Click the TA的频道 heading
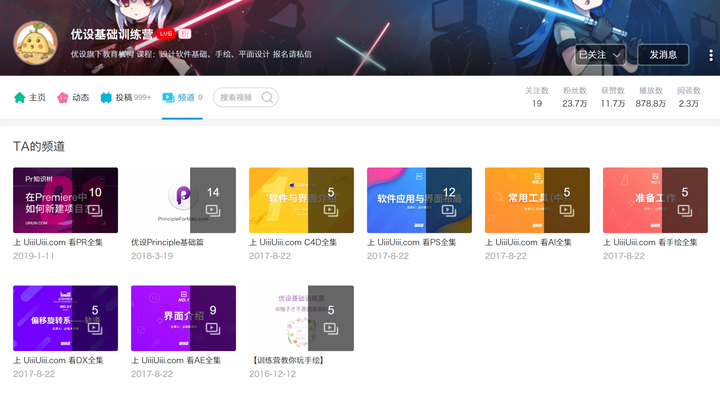This screenshot has width=720, height=395. (x=39, y=147)
